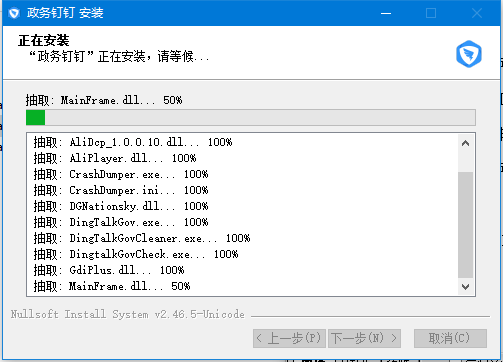Click the status text above the progress bar

click(104, 100)
